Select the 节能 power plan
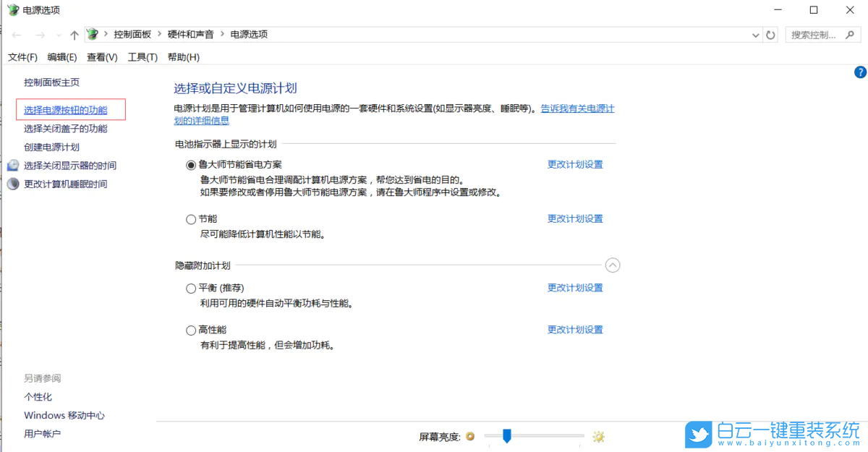868x452 pixels. click(190, 218)
